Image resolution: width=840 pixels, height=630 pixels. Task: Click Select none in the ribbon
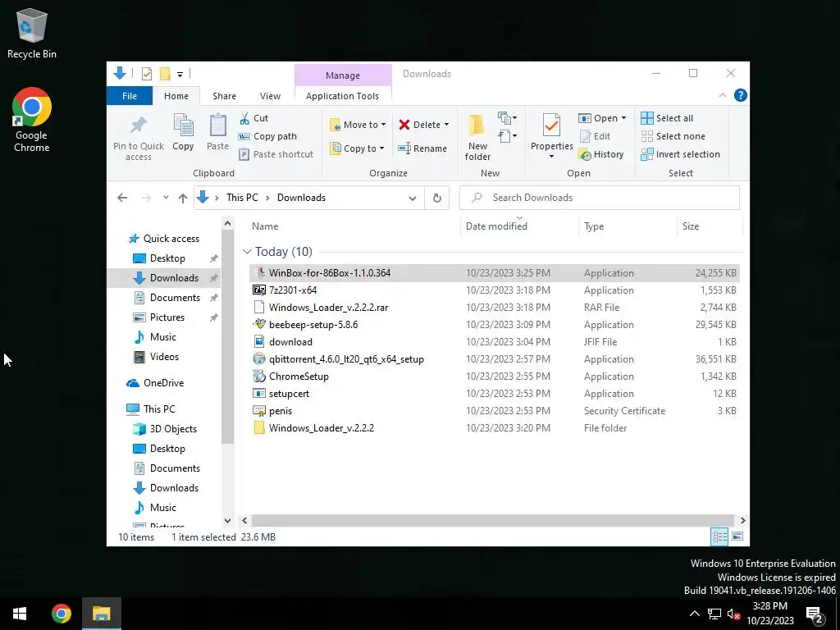pyautogui.click(x=673, y=136)
